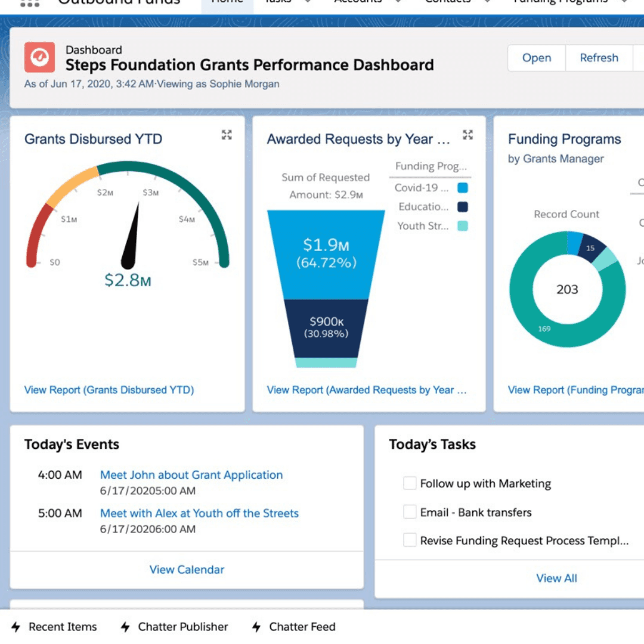Click the As of Jun 17, 2020 timestamp
The image size is (644, 644).
(x=89, y=84)
